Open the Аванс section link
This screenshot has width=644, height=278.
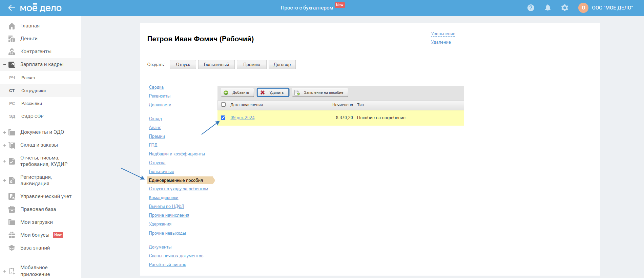click(155, 128)
